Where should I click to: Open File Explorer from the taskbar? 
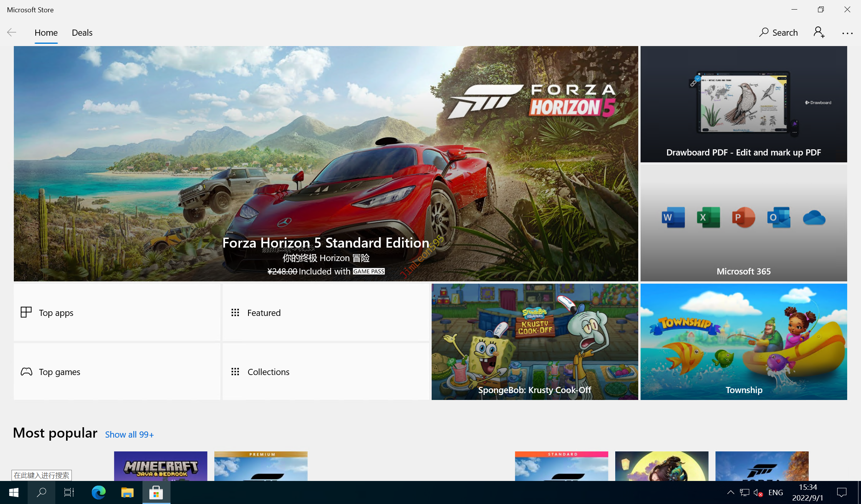[x=127, y=492]
